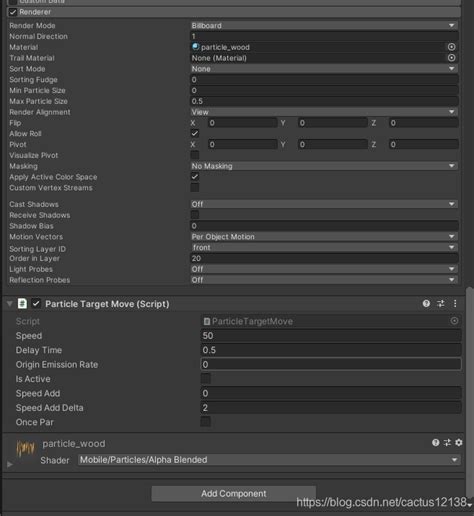The image size is (474, 516).
Task: Open the Shader dropdown for particle_wood
Action: [x=269, y=460]
